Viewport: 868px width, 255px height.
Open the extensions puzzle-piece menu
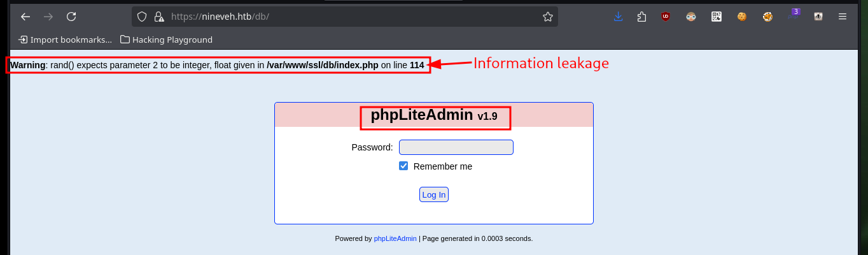coord(641,17)
